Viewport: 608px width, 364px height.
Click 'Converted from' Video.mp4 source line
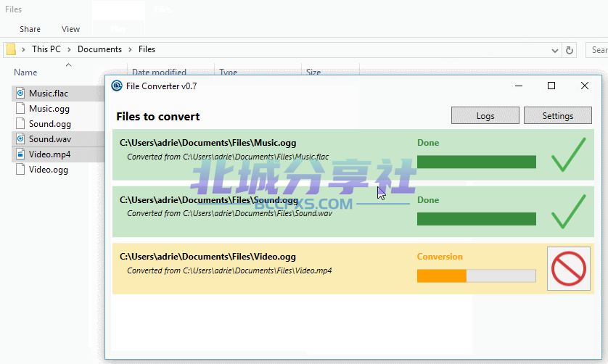229,270
